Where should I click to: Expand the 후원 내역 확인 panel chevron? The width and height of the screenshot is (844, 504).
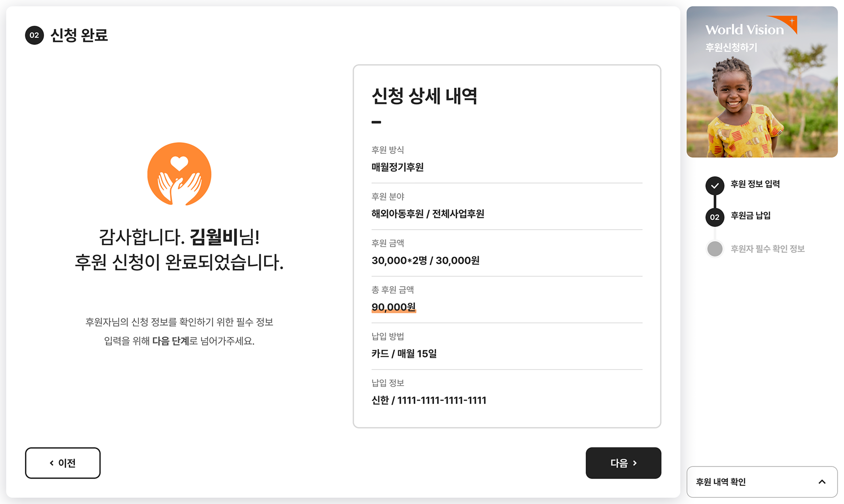tap(822, 482)
